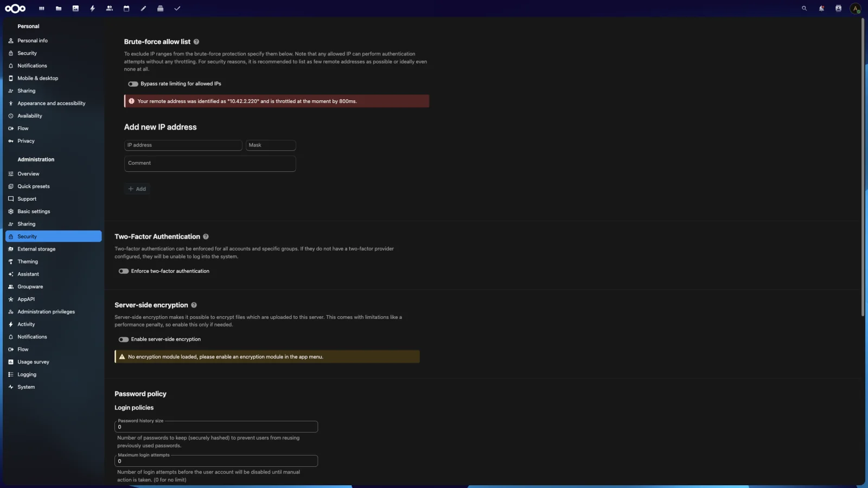This screenshot has height=488, width=868.
Task: Click help icon beside Server-side encryption
Action: click(194, 305)
